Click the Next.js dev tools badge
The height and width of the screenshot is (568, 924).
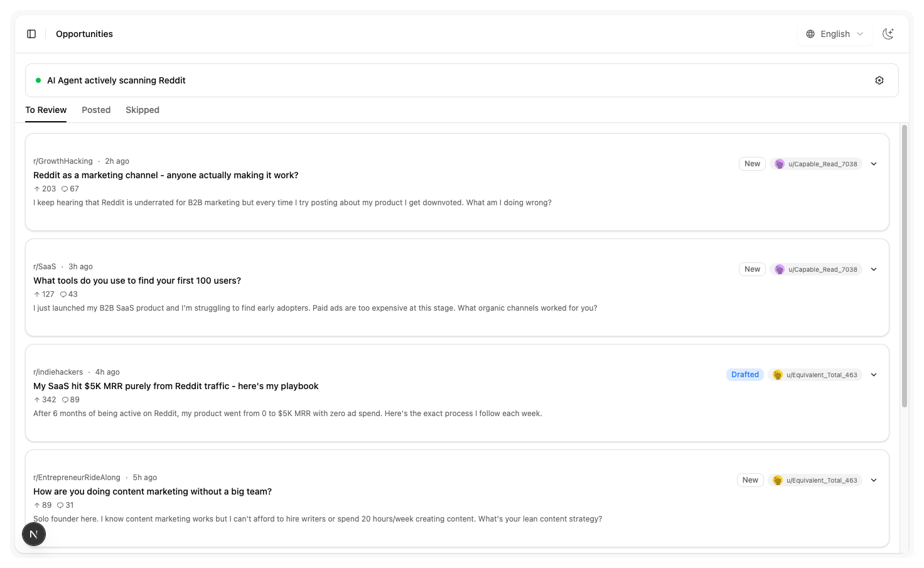coord(34,534)
